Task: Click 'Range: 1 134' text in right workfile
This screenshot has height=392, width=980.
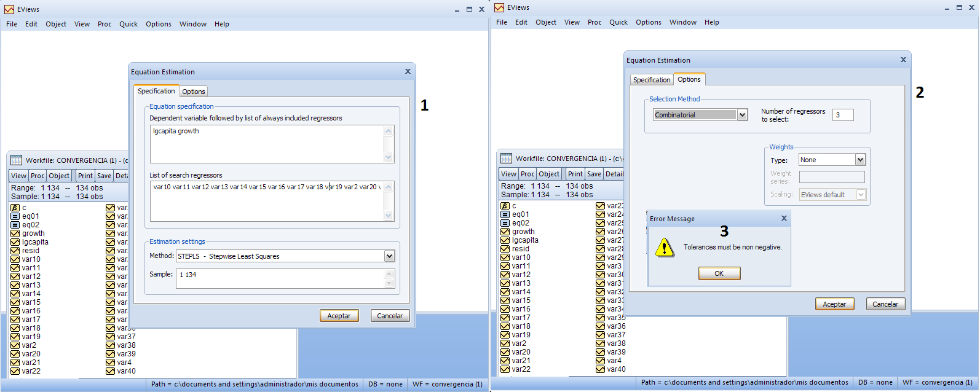Action: pos(525,186)
